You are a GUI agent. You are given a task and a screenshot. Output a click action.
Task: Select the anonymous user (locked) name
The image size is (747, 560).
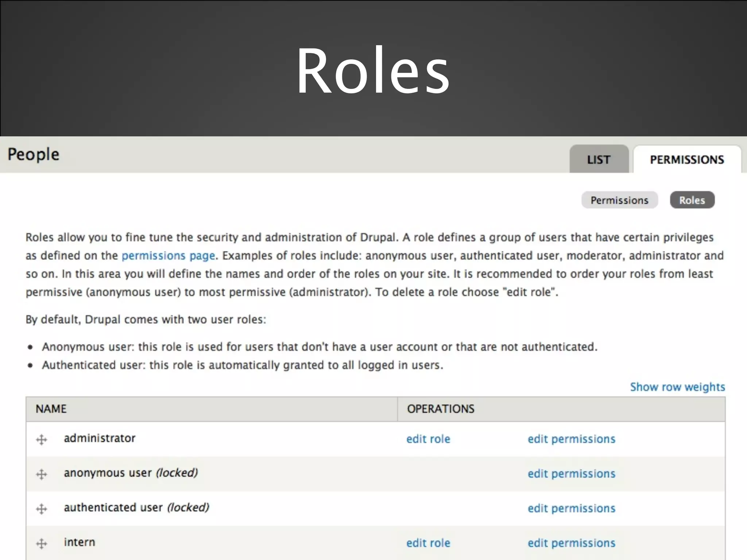click(x=131, y=473)
